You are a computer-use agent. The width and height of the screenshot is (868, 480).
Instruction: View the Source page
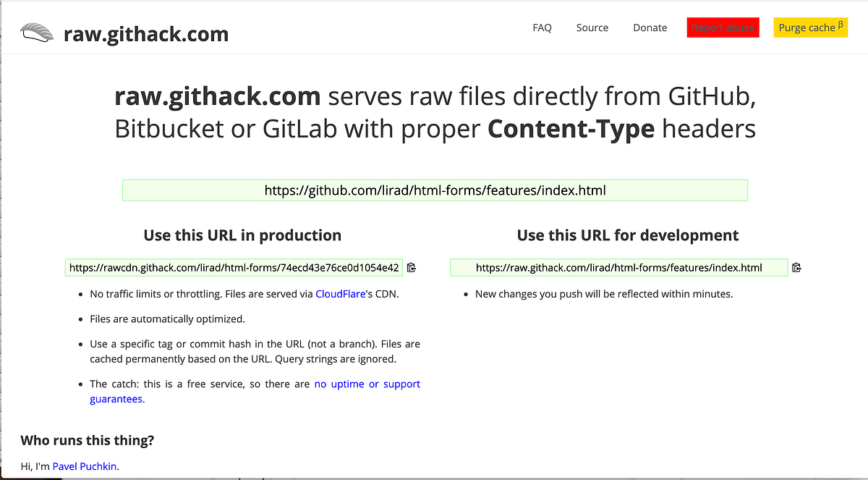[x=592, y=28]
